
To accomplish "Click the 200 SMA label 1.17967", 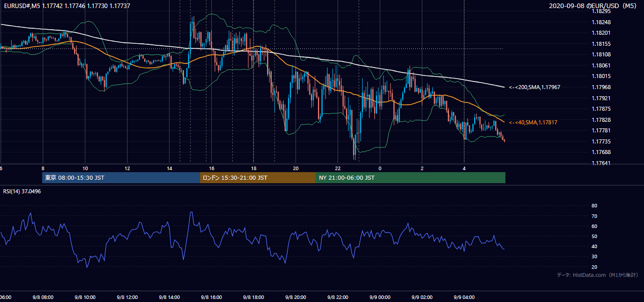I will (535, 87).
